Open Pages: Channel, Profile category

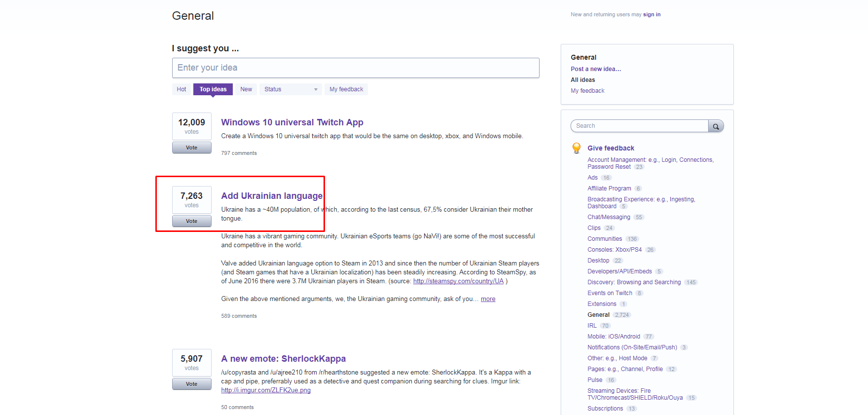(625, 369)
